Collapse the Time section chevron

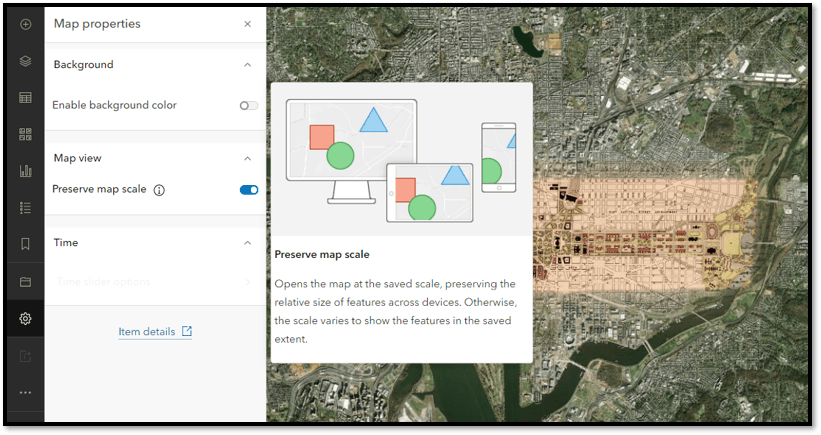(248, 243)
